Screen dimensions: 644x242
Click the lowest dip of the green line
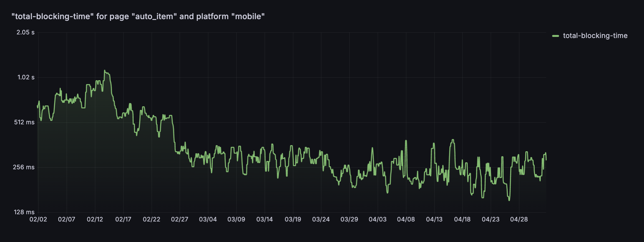click(x=509, y=200)
